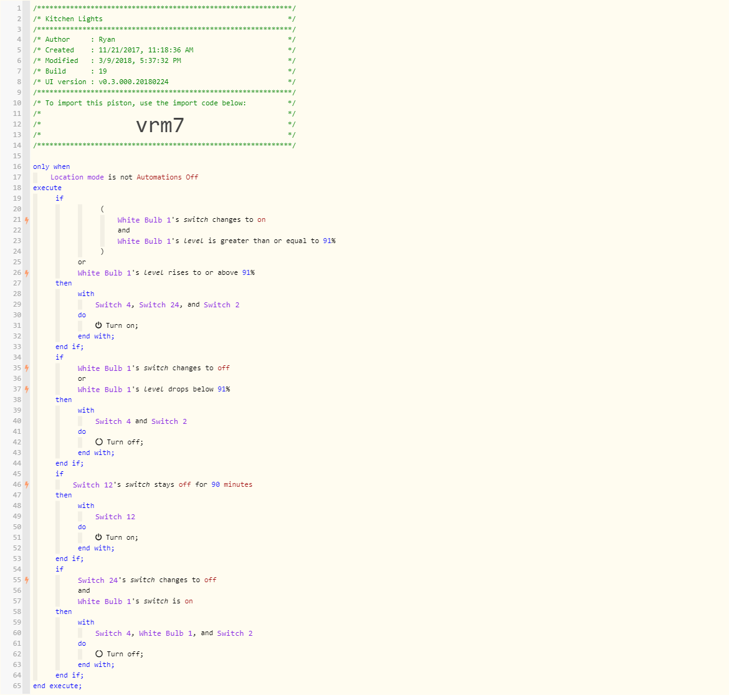734x700 pixels.
Task: Click 'Switch 24's switch changes to off'
Action: pyautogui.click(x=147, y=580)
